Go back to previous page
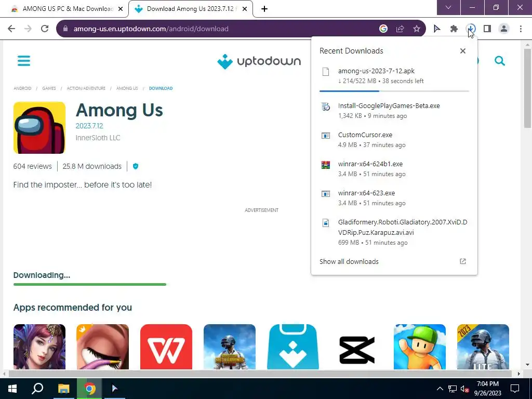The image size is (532, 399). [x=11, y=29]
